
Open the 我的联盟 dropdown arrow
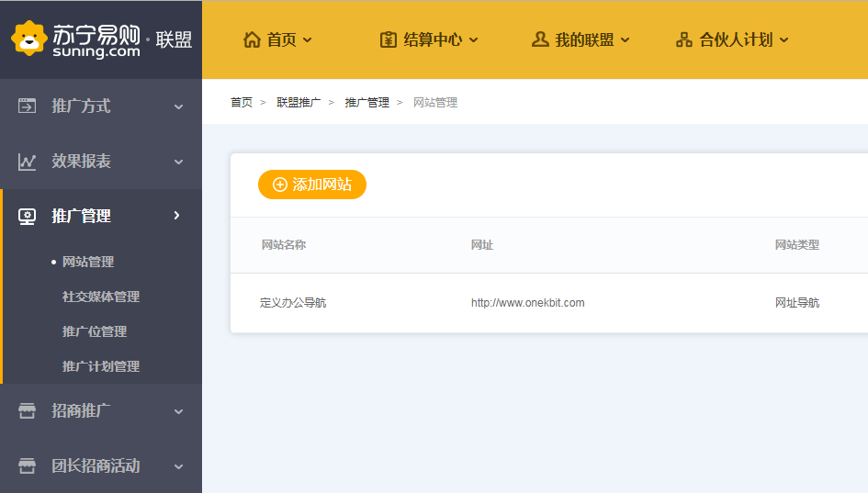[x=626, y=39]
